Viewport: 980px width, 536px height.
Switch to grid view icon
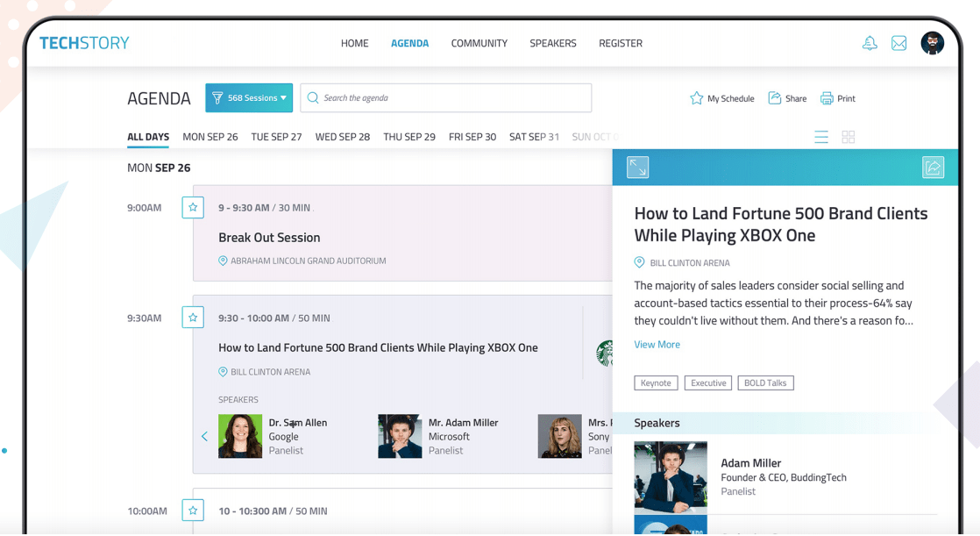coord(849,137)
